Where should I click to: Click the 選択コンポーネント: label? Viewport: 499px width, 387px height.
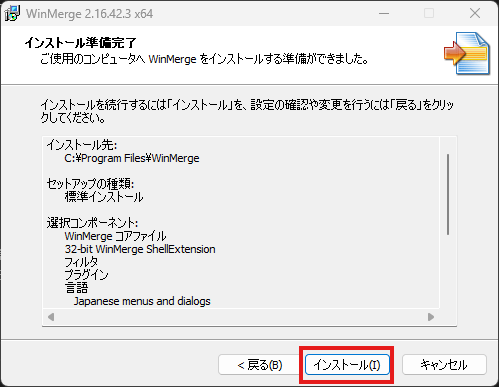92,223
